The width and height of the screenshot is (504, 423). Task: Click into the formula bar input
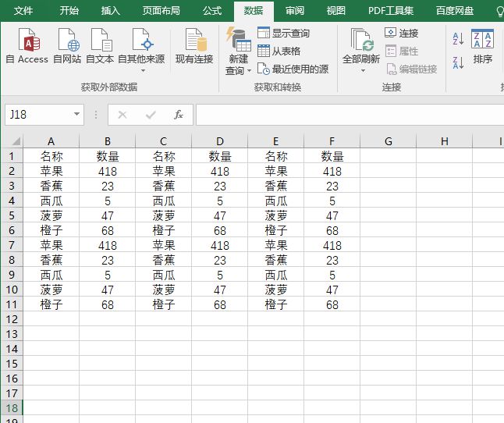pyautogui.click(x=350, y=115)
